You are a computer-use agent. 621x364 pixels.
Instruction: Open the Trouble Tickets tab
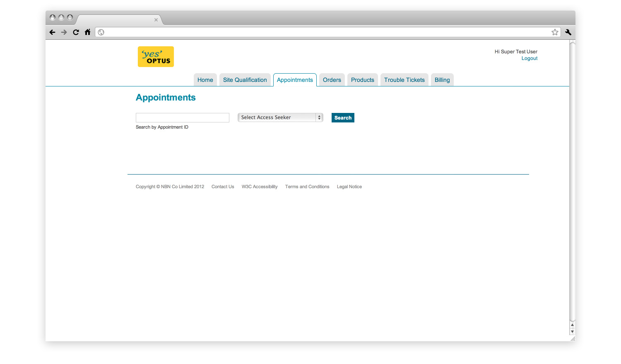tap(404, 80)
